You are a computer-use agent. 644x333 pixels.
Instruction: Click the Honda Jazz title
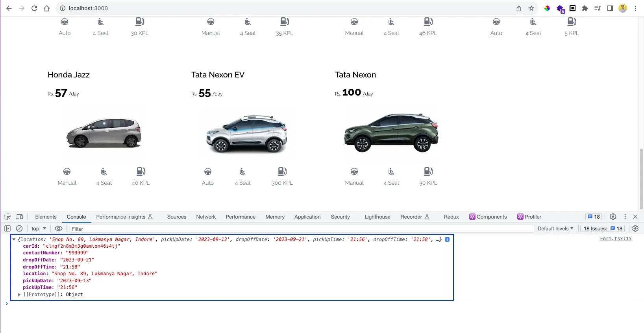68,75
